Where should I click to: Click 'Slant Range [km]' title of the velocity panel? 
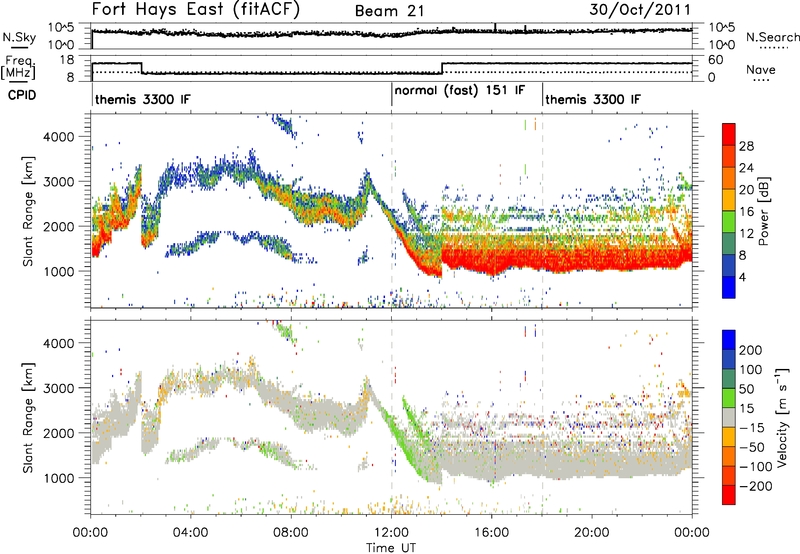pos(28,417)
